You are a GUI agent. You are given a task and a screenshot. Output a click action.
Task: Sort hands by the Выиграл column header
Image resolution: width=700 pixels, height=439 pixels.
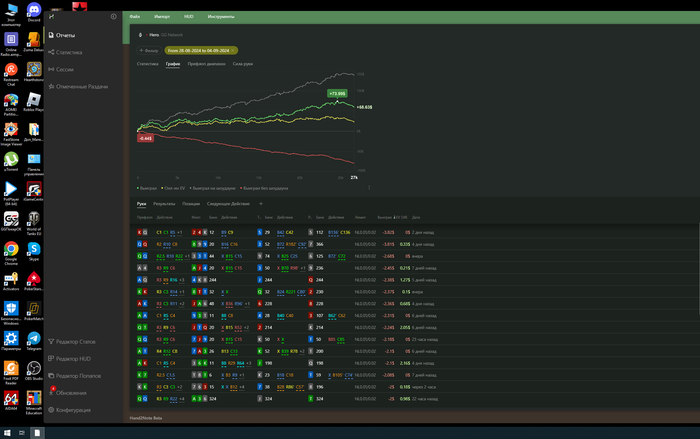tap(384, 217)
